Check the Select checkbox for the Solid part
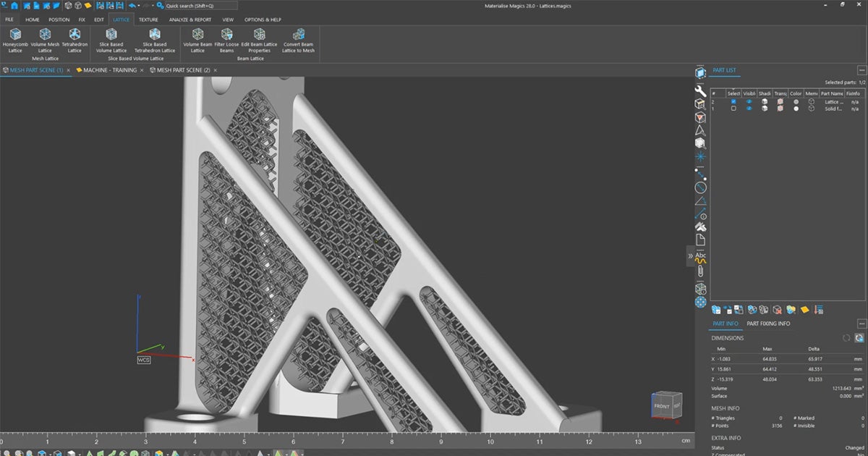Image resolution: width=868 pixels, height=456 pixels. click(735, 109)
